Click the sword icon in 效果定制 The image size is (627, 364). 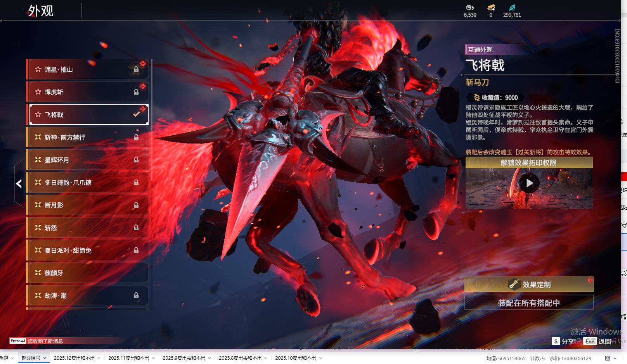pyautogui.click(x=514, y=285)
